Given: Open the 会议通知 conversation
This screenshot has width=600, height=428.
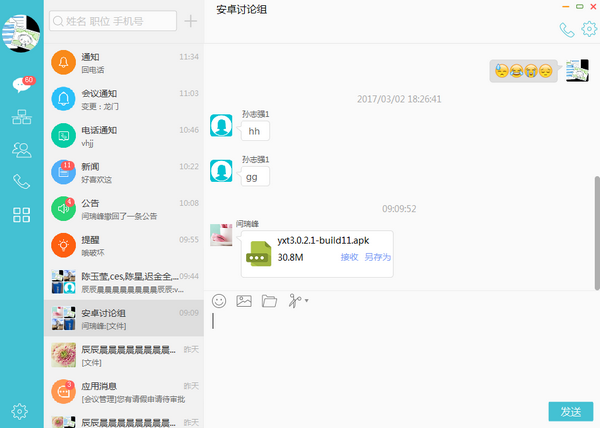Looking at the screenshot, I should (124, 99).
